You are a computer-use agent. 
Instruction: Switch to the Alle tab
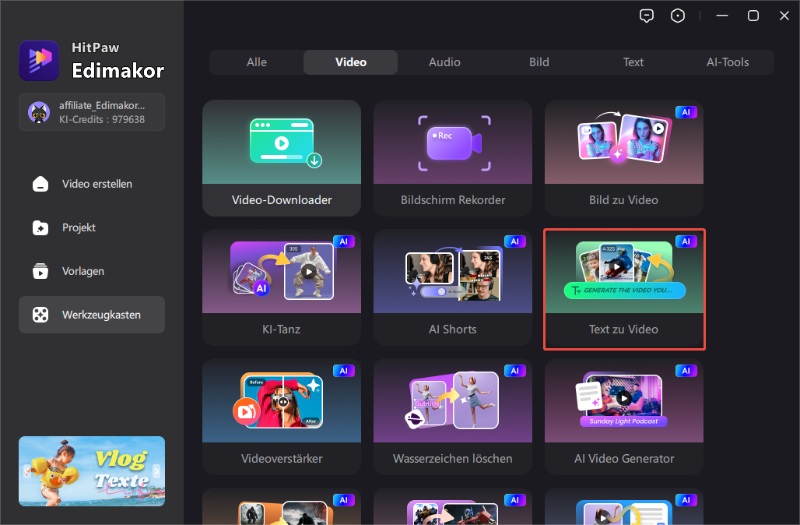pos(257,62)
